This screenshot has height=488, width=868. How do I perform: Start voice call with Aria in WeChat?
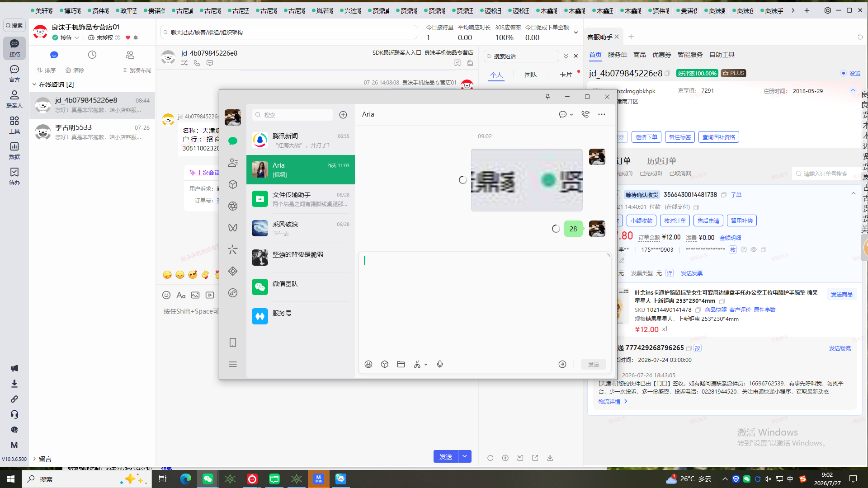[585, 114]
